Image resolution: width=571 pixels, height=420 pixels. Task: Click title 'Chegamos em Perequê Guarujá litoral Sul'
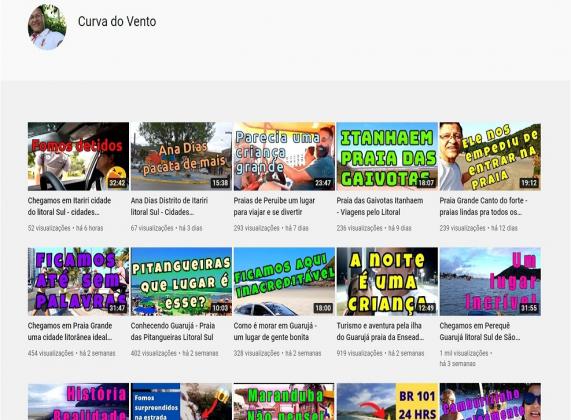pos(480,331)
